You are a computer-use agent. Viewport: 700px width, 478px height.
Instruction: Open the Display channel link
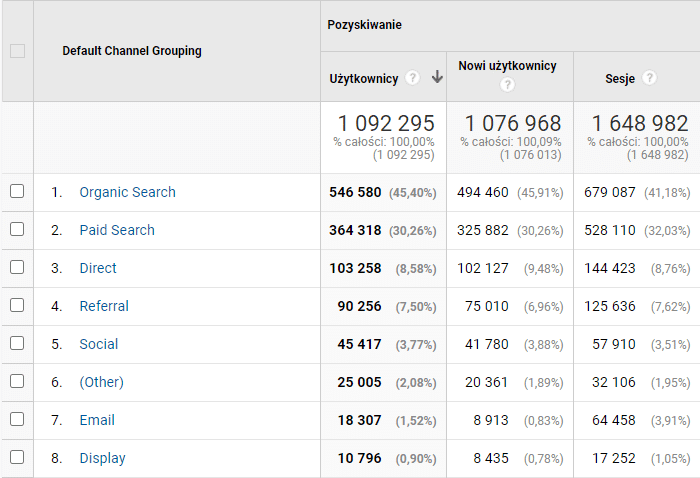click(x=102, y=458)
